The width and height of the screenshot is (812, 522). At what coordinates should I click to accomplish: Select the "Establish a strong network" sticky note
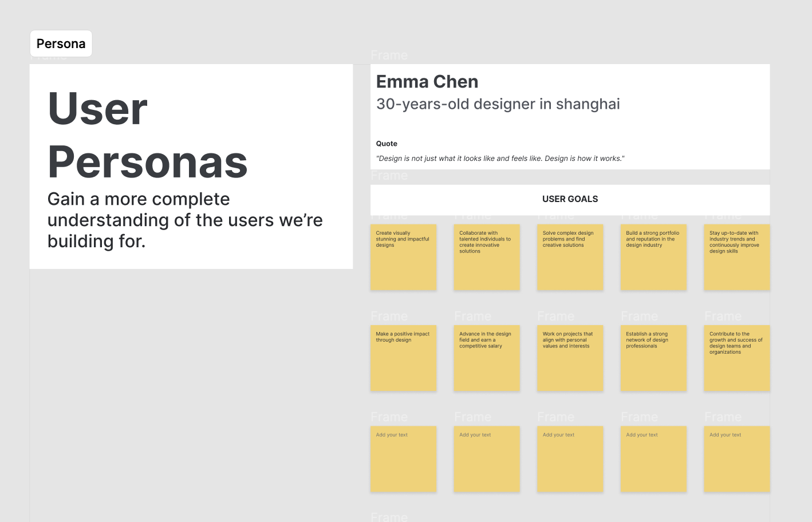tap(653, 358)
